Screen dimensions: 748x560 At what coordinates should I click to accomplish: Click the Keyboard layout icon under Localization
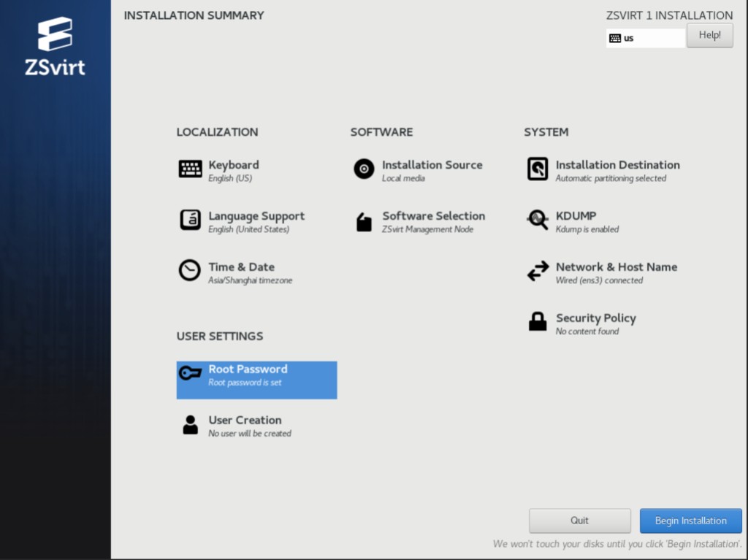coord(191,169)
